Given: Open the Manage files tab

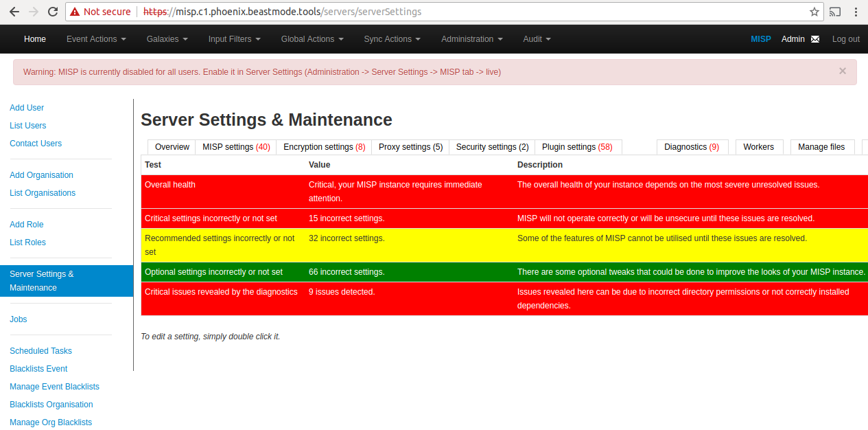Looking at the screenshot, I should coord(821,147).
